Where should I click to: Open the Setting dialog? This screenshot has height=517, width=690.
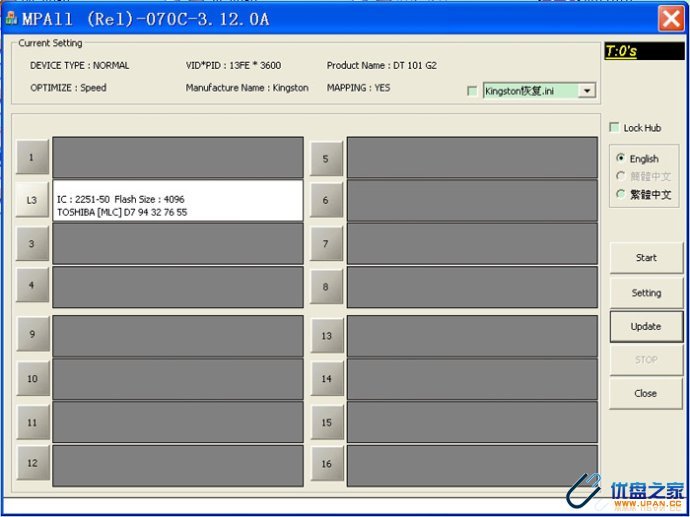tap(646, 293)
